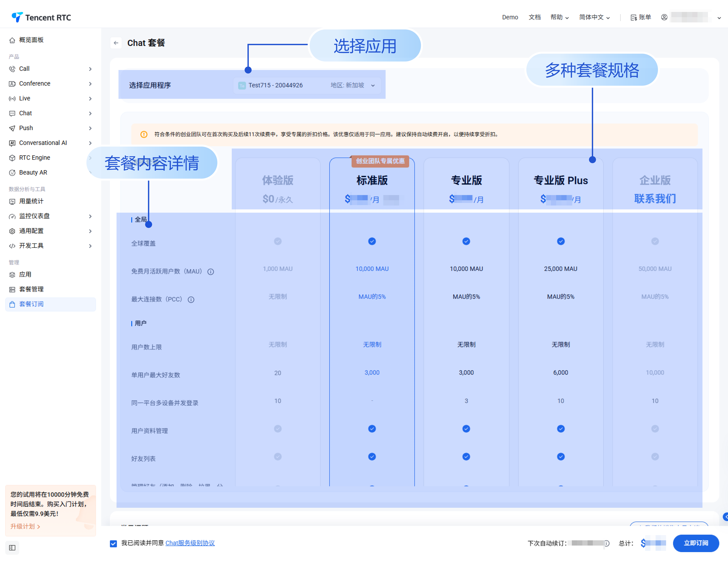Click the 6,000 friends value
Image resolution: width=728 pixels, height=566 pixels.
(x=561, y=373)
